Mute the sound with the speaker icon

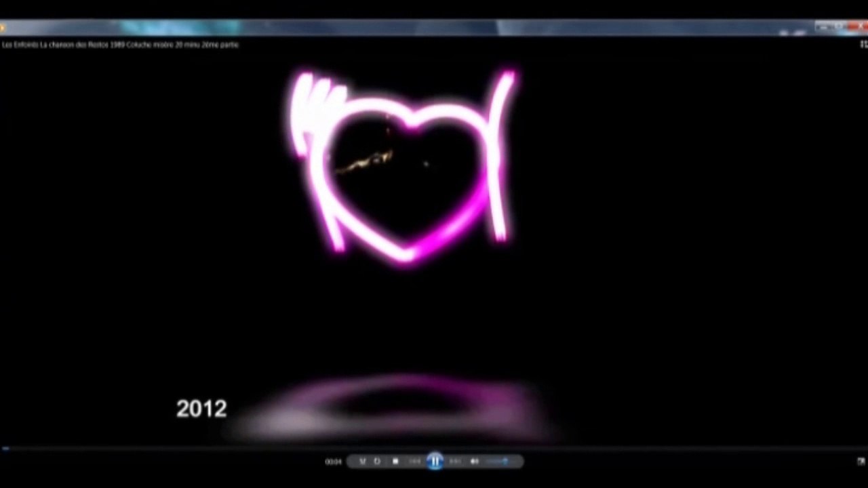[475, 462]
